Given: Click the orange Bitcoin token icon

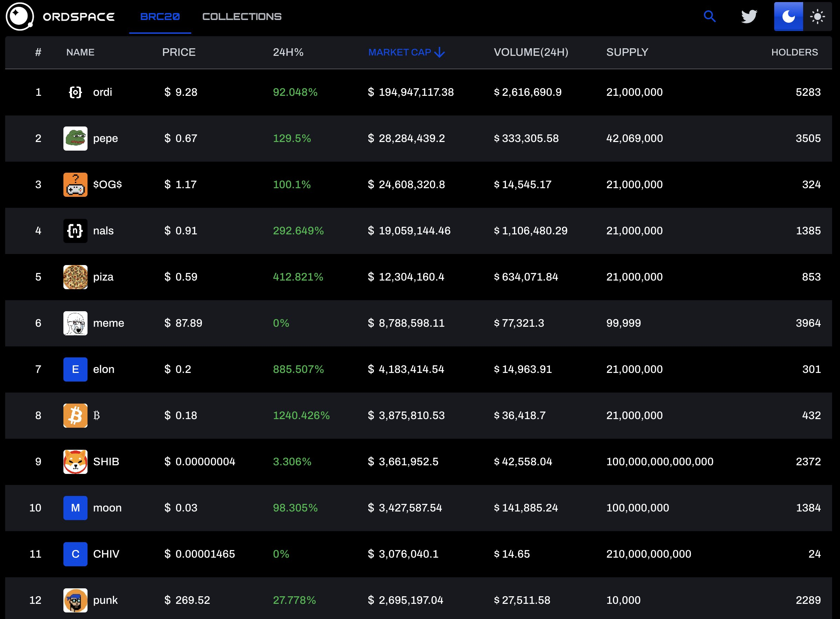Looking at the screenshot, I should pos(75,415).
